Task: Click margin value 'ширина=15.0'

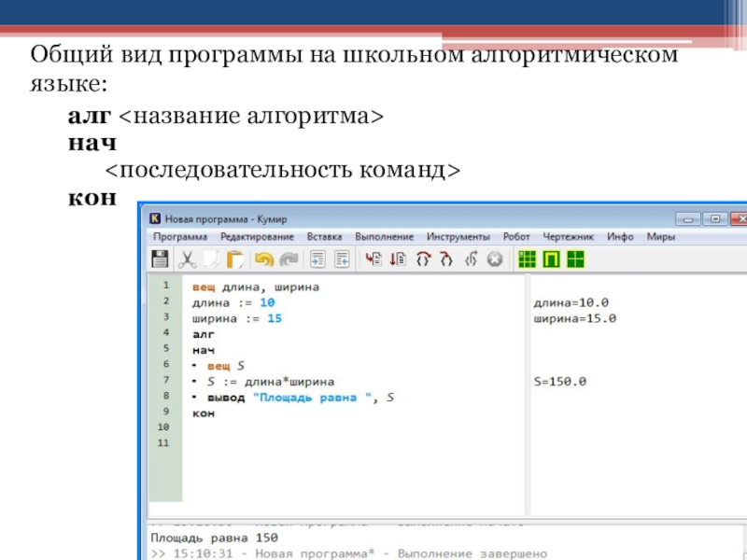Action: 574,318
